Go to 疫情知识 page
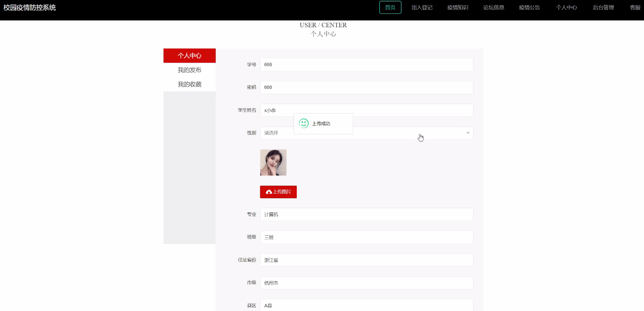 coord(458,7)
